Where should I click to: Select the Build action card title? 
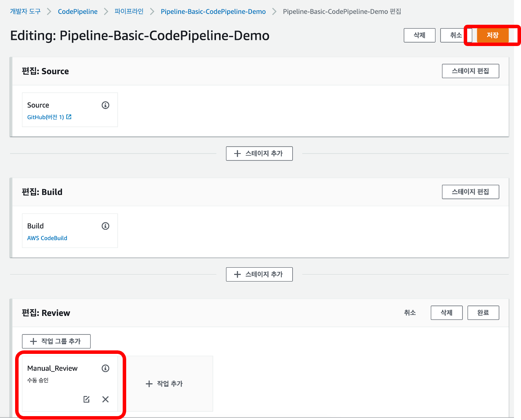pos(36,226)
